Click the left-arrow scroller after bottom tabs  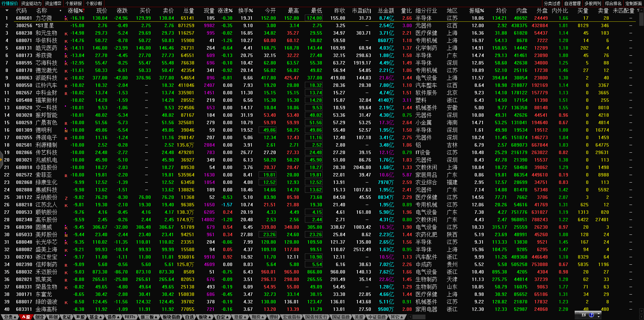410,317
